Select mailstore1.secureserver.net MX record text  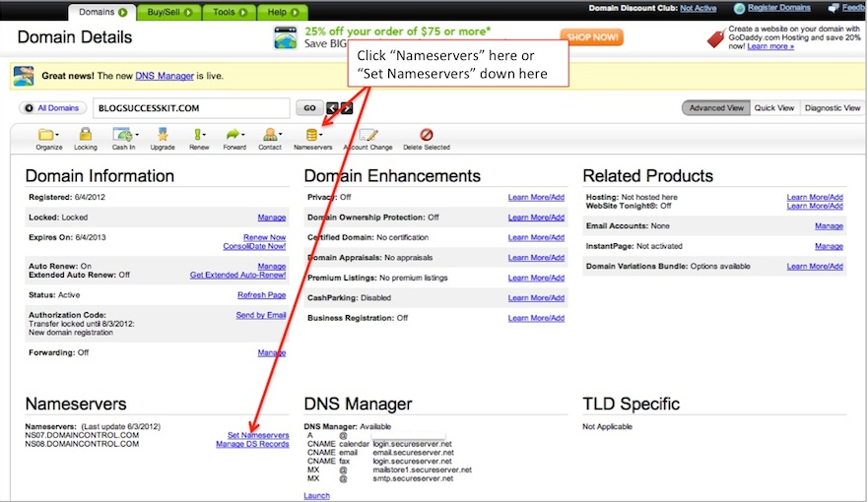click(x=423, y=470)
